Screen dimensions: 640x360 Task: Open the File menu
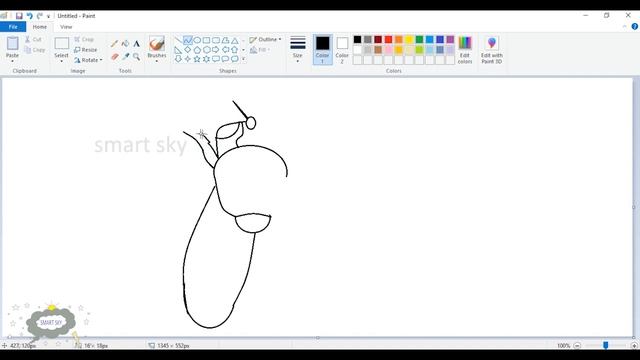pos(13,27)
